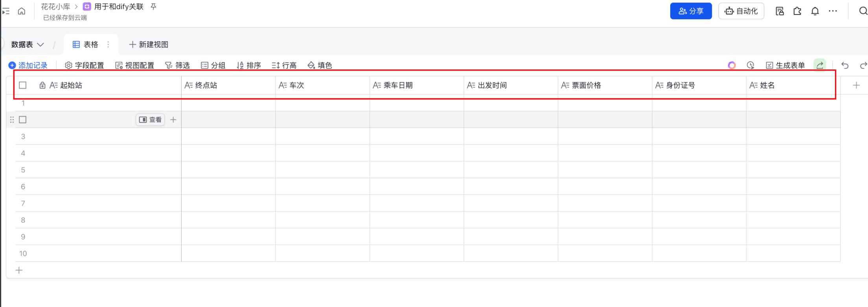Click the 查看 button on row 2
This screenshot has height=307, width=868.
pyautogui.click(x=150, y=120)
